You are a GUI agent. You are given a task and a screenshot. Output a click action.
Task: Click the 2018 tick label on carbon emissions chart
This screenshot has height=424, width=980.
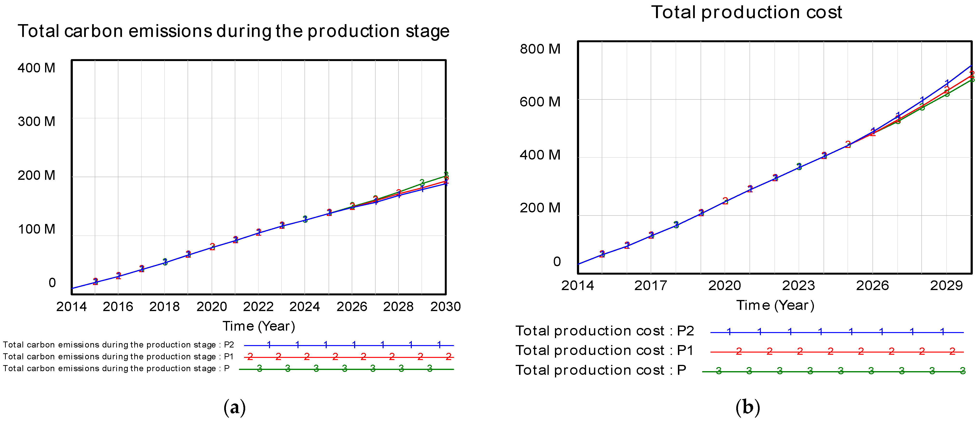(164, 307)
